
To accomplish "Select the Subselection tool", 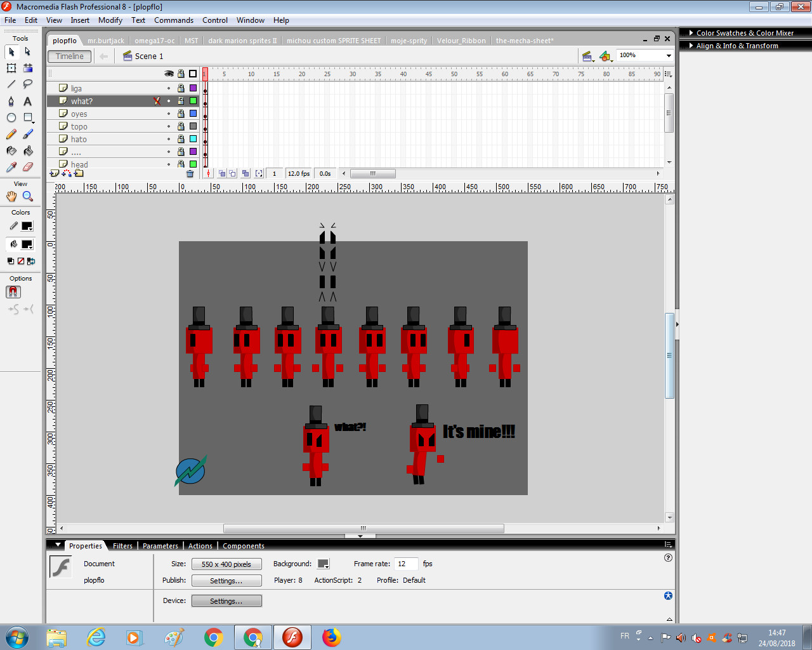I will (28, 51).
